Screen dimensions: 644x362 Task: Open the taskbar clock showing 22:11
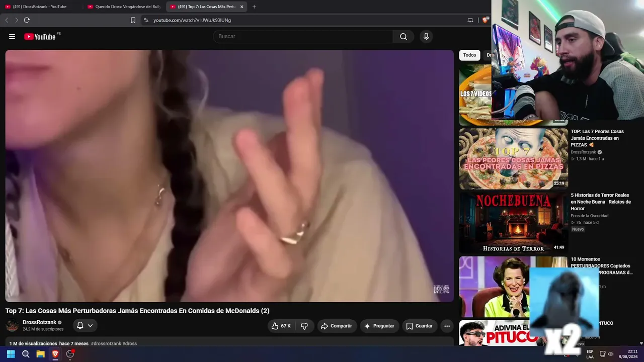(628, 354)
